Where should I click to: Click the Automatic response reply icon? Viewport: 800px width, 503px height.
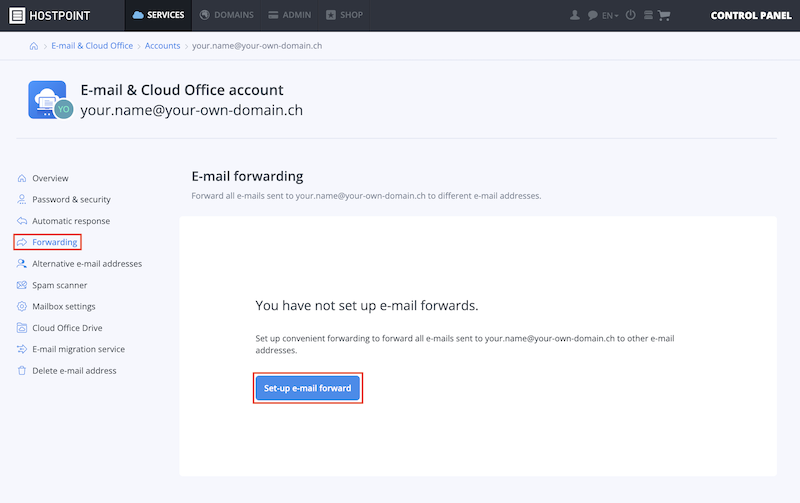click(21, 221)
